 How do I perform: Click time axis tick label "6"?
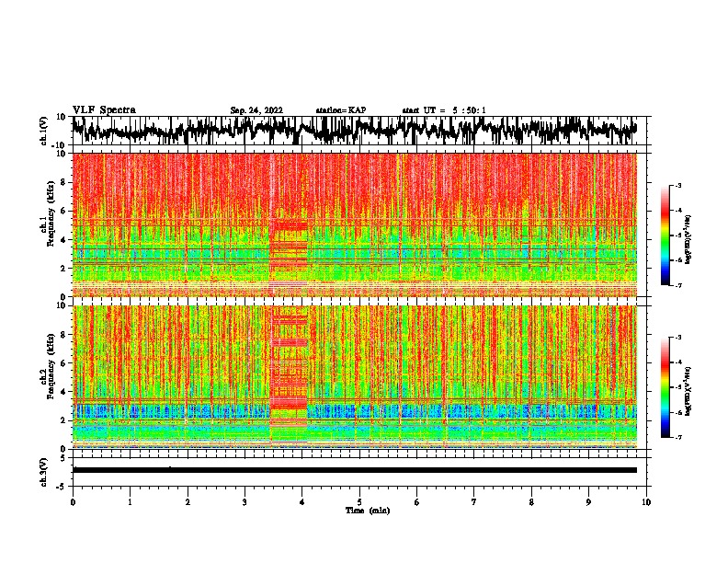[417, 502]
